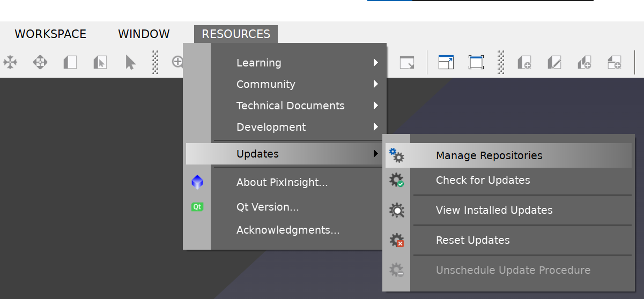Click the Manage Repositories gears icon
Image resolution: width=644 pixels, height=299 pixels.
(x=397, y=155)
